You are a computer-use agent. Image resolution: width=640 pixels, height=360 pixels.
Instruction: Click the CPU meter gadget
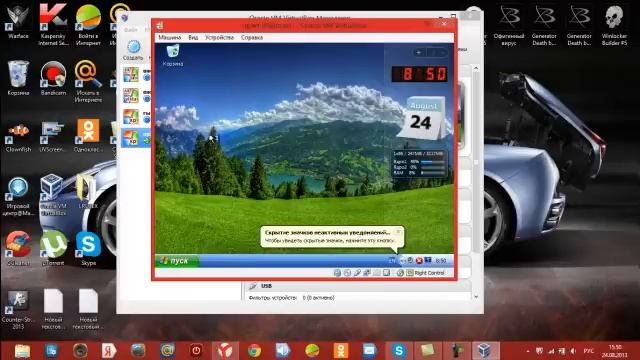pyautogui.click(x=419, y=163)
